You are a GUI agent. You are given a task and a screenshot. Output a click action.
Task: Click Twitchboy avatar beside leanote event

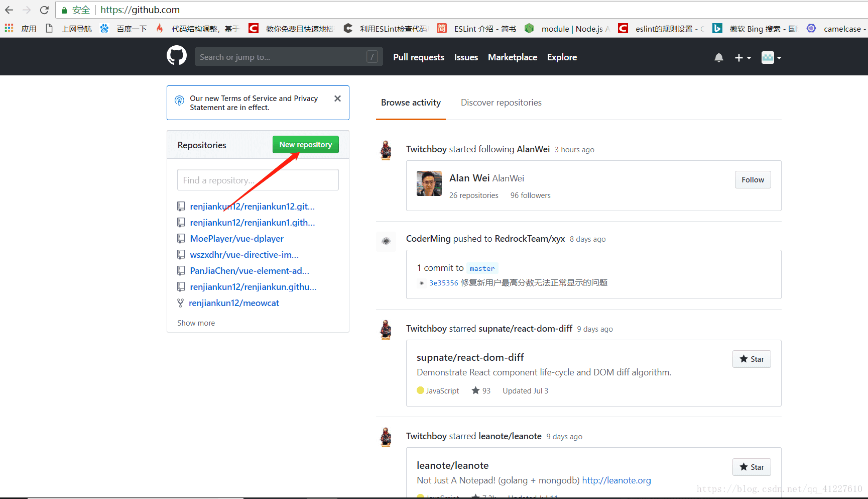[x=386, y=437]
